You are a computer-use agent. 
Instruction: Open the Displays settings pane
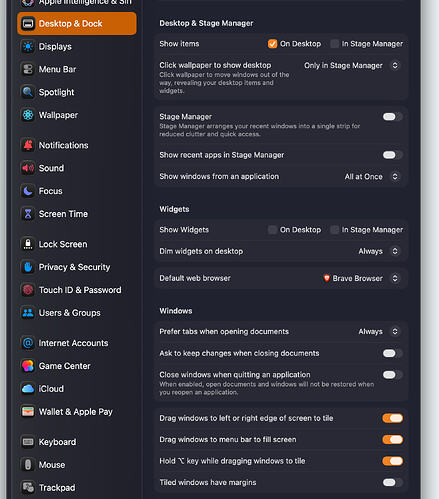(77, 47)
